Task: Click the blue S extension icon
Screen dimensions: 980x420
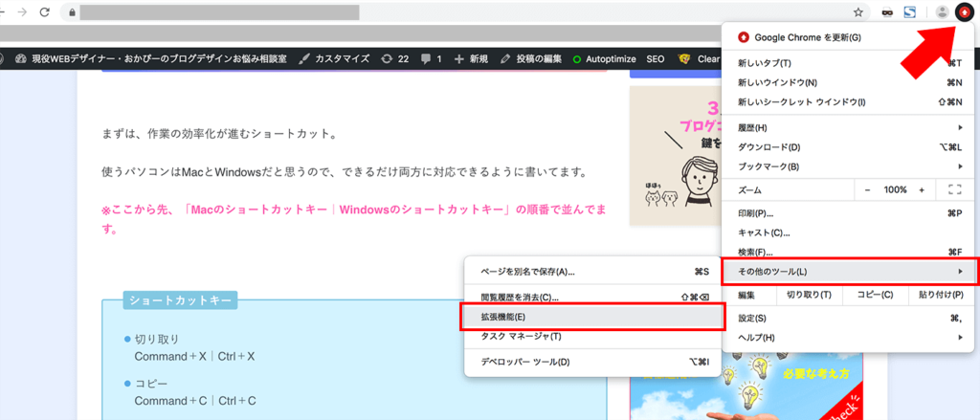Action: [910, 11]
